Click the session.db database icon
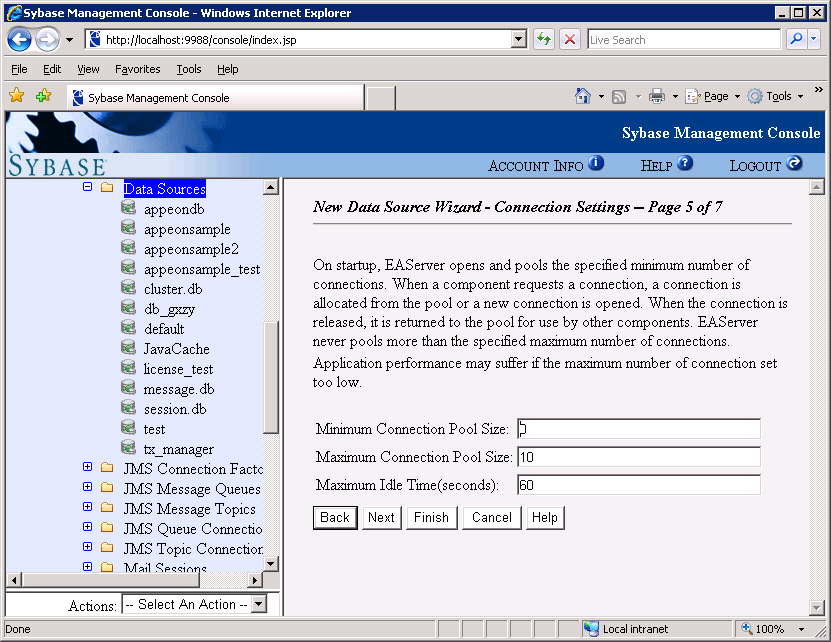 click(x=128, y=407)
